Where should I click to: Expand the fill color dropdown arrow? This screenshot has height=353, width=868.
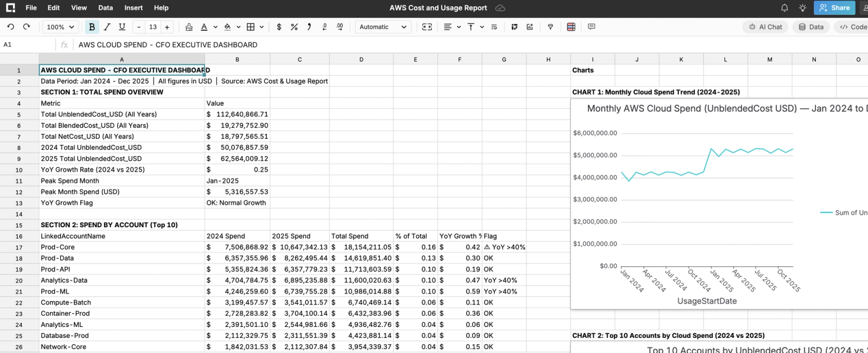pos(239,27)
